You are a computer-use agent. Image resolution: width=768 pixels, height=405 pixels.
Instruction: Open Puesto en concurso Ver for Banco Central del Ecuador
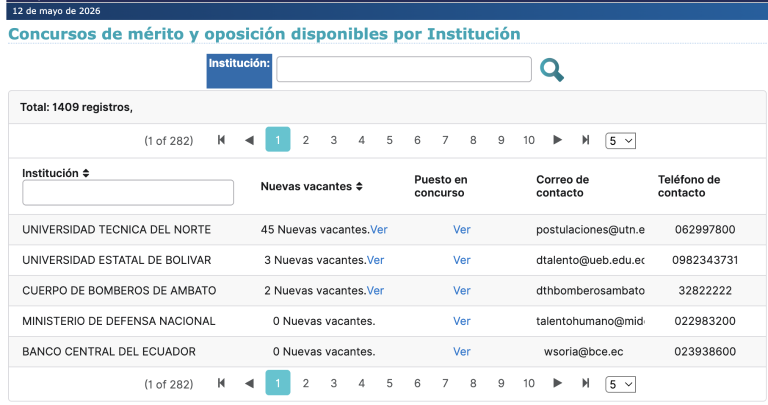(461, 351)
